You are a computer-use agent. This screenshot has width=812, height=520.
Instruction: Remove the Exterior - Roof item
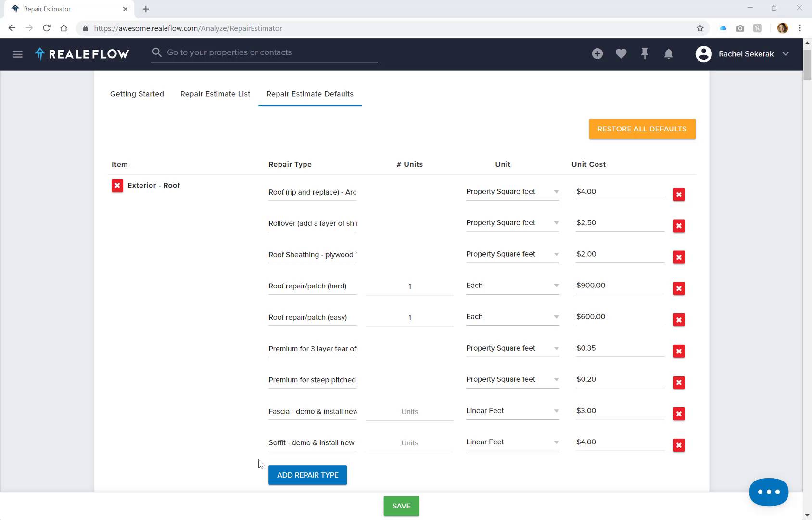pyautogui.click(x=117, y=185)
